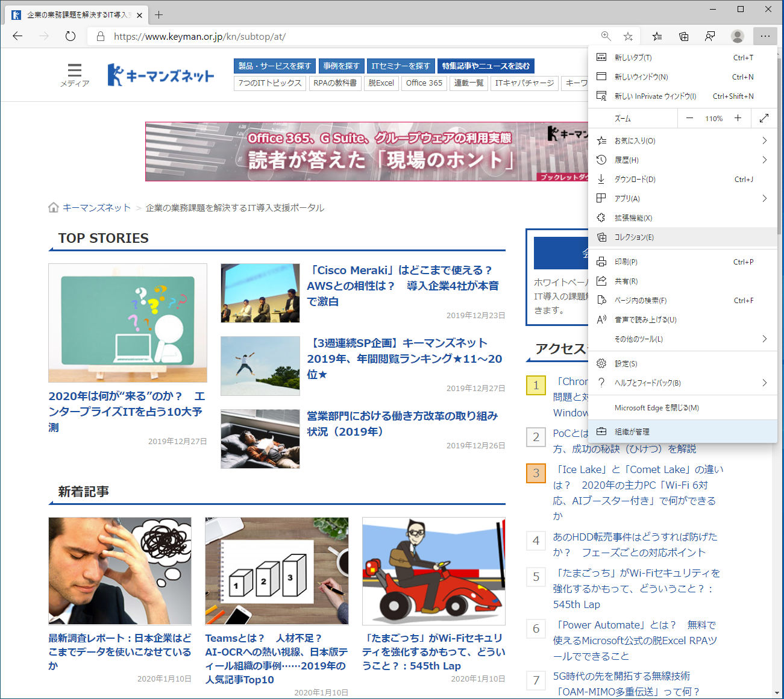
Task: Close the Settings and more (…) menu button
Action: tap(765, 36)
